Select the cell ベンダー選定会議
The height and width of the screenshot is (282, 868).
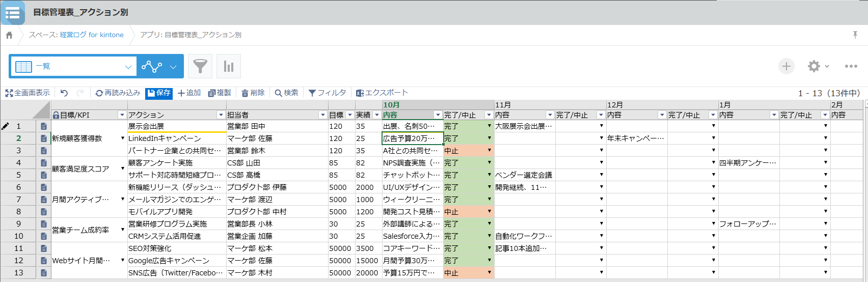pyautogui.click(x=525, y=175)
